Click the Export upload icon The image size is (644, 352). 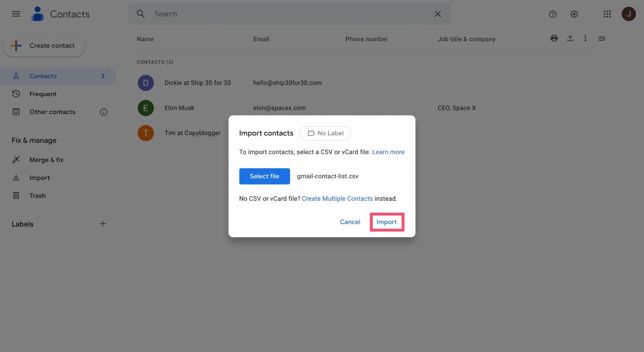coord(570,38)
